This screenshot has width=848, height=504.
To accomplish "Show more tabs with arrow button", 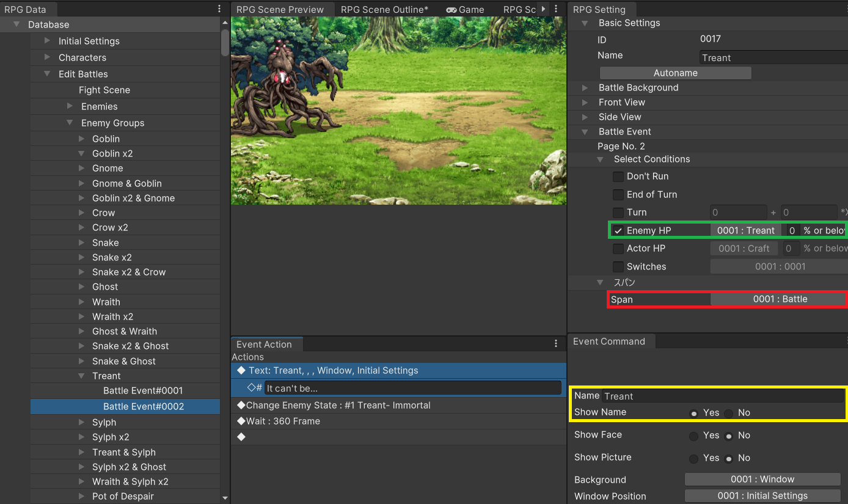I will (x=543, y=9).
